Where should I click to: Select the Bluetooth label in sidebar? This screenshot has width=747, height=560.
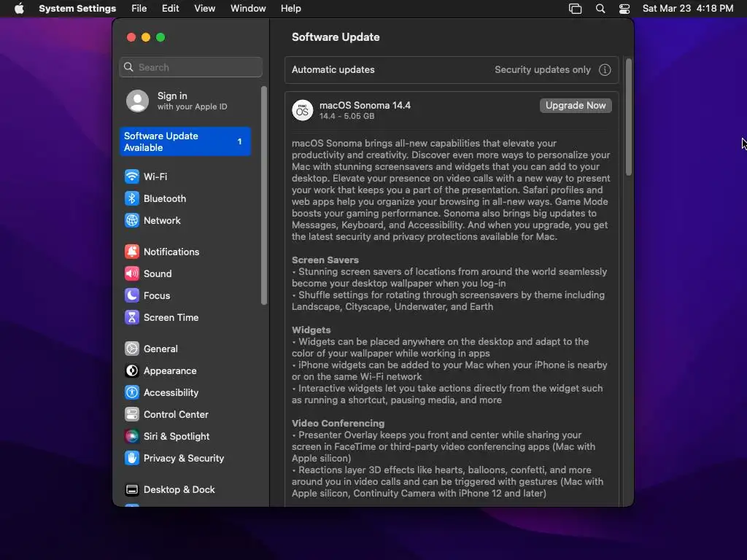[x=165, y=198]
